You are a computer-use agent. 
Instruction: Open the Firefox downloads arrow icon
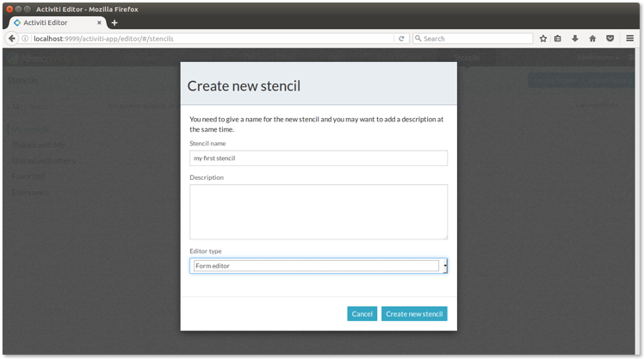coord(575,39)
